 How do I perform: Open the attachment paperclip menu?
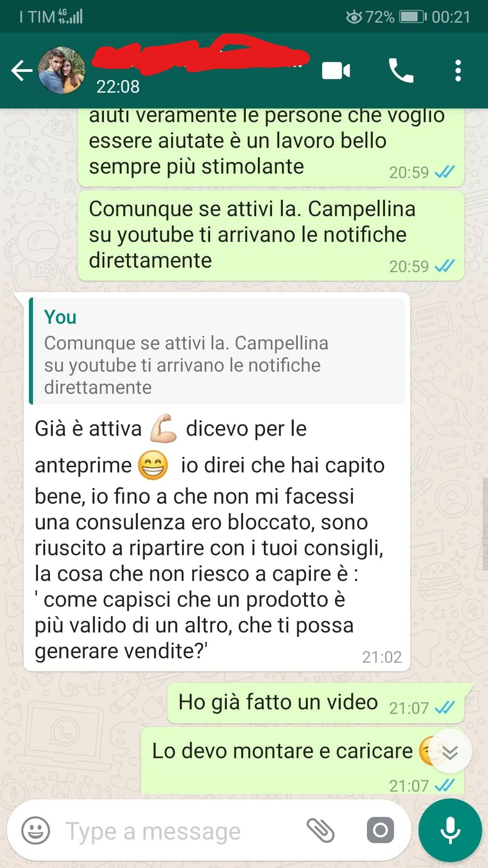pos(320,830)
